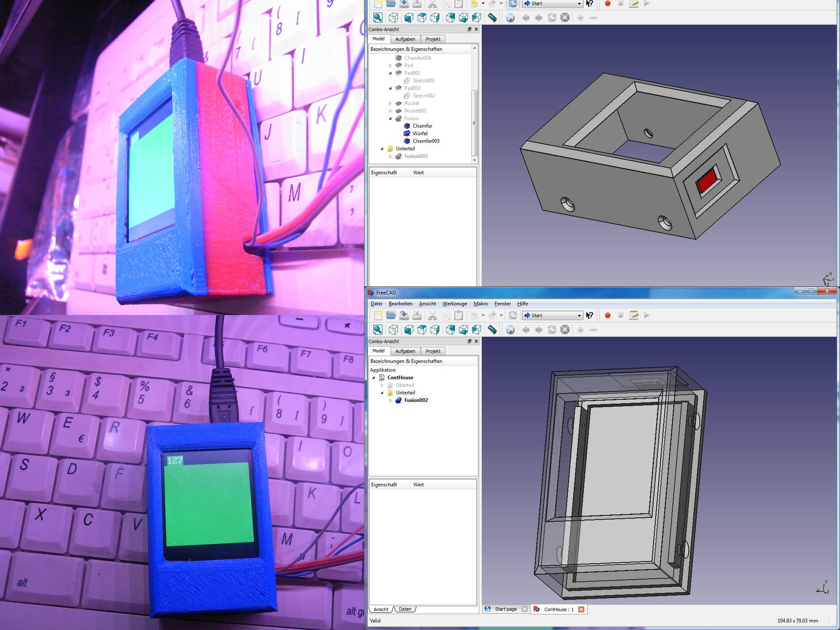The image size is (840, 630).
Task: Close the ContHouse : 1 document tab
Action: tap(581, 609)
